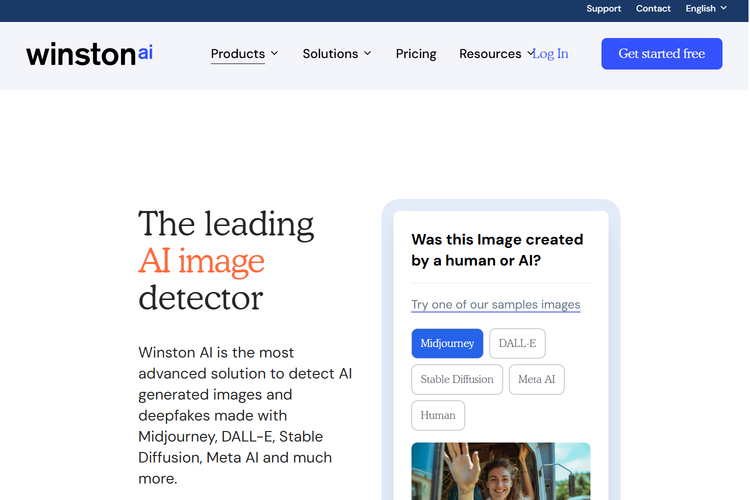
Task: Select the Midjourney sample option
Action: (x=447, y=343)
